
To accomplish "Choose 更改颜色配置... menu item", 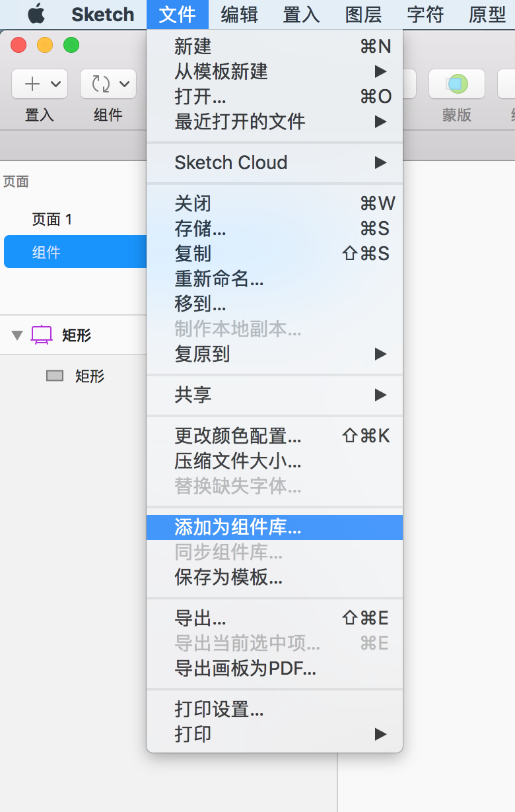I will tap(275, 436).
